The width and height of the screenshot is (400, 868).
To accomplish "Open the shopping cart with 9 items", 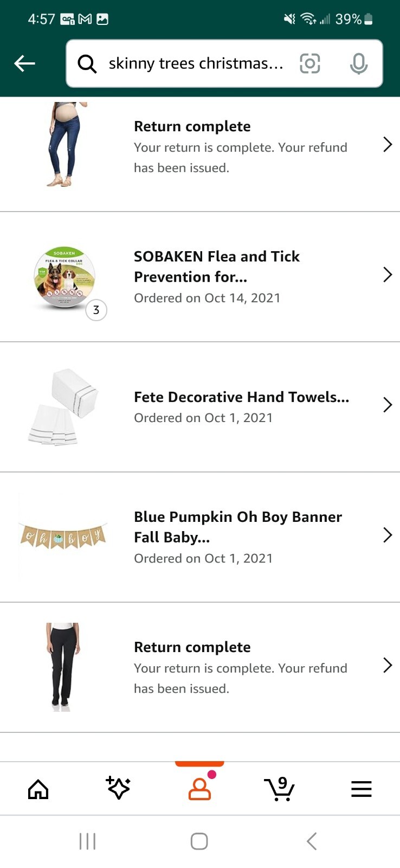I will click(x=280, y=789).
